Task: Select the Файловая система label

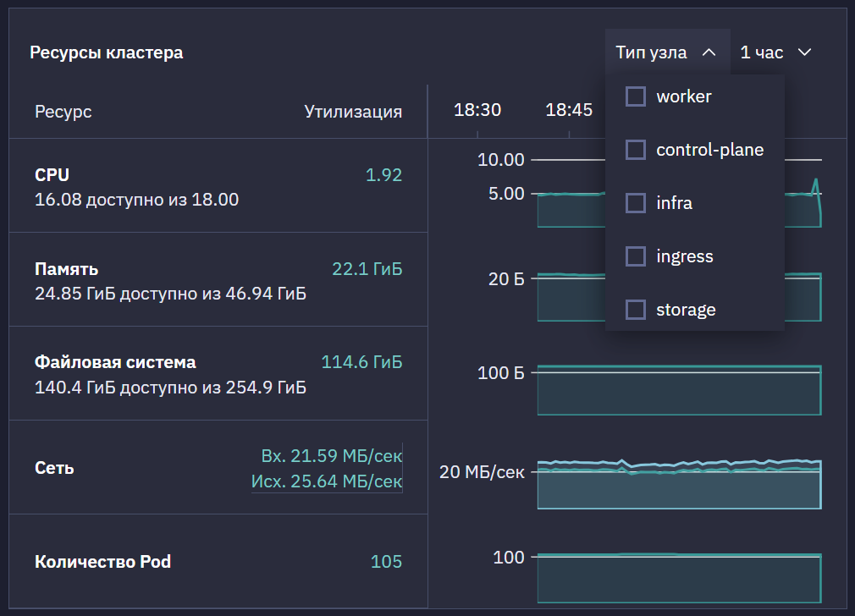Action: pyautogui.click(x=115, y=362)
